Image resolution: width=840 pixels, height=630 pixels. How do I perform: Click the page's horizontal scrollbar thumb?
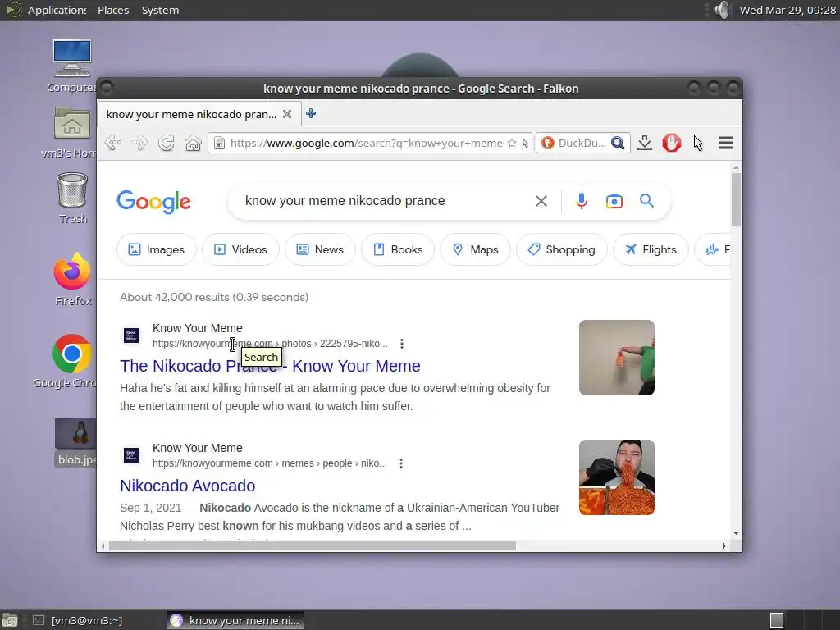click(312, 546)
